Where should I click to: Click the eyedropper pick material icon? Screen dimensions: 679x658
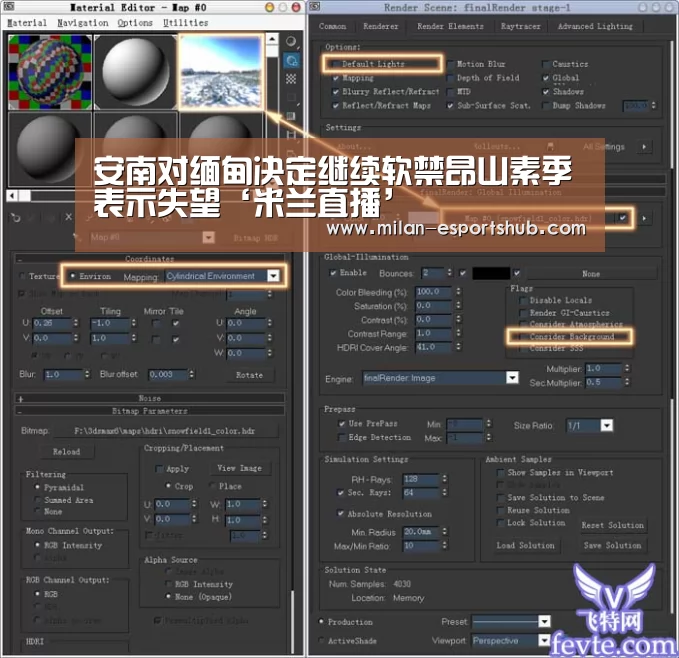click(78, 237)
